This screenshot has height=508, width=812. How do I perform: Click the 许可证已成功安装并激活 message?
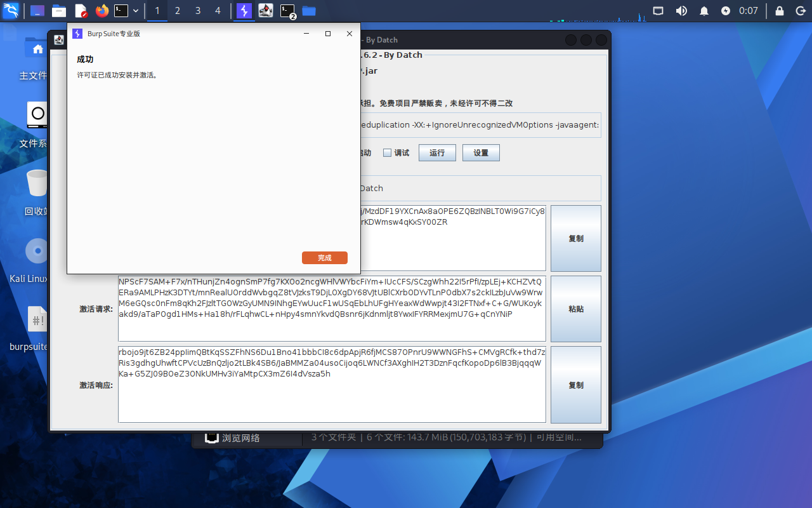click(x=117, y=75)
